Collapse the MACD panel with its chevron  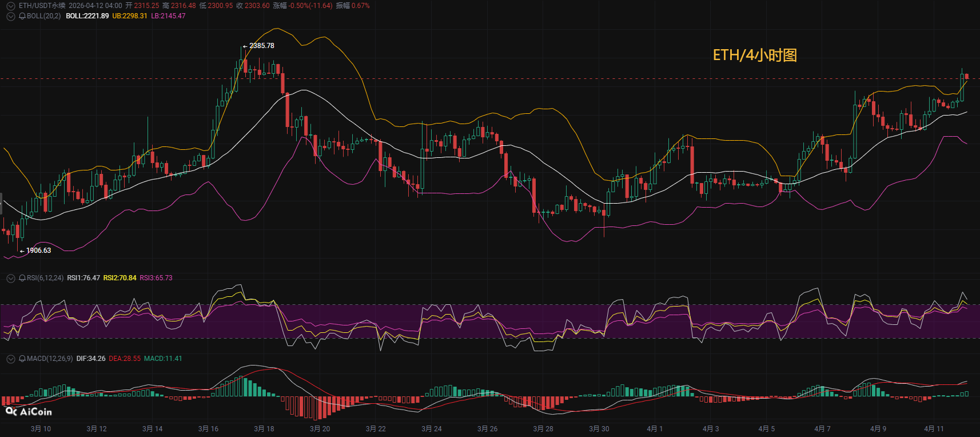click(10, 359)
